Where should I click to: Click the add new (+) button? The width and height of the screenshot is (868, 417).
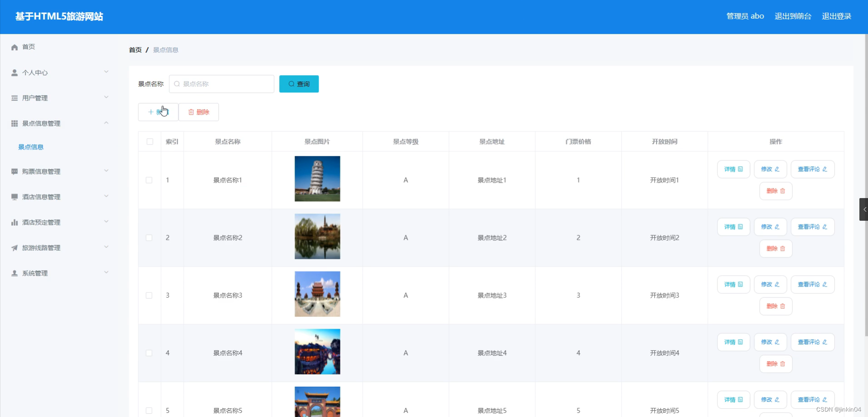click(158, 112)
